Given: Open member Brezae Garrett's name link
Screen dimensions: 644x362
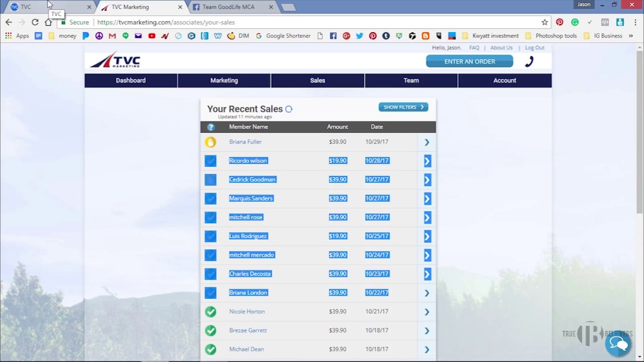Looking at the screenshot, I should coord(248,330).
